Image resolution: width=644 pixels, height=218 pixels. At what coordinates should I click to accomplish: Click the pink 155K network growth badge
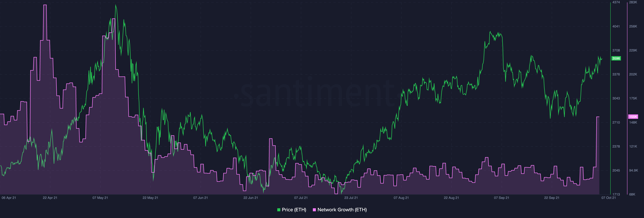pyautogui.click(x=633, y=117)
